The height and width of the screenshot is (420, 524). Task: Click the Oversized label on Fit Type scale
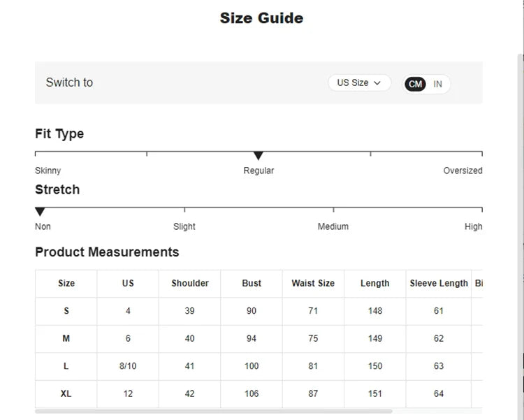click(463, 171)
